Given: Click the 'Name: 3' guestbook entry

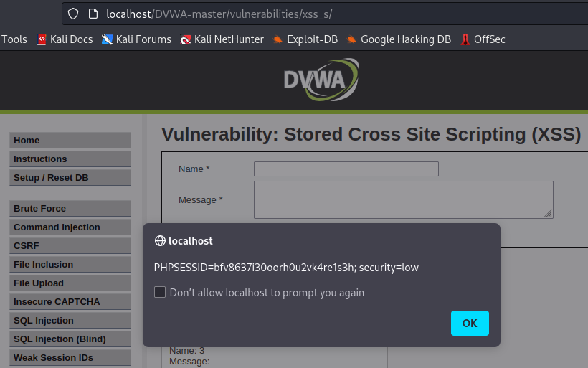Looking at the screenshot, I should (x=186, y=351).
